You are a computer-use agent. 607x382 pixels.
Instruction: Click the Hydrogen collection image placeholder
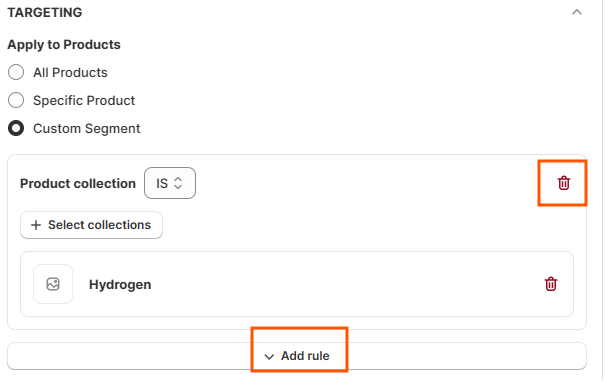(53, 284)
